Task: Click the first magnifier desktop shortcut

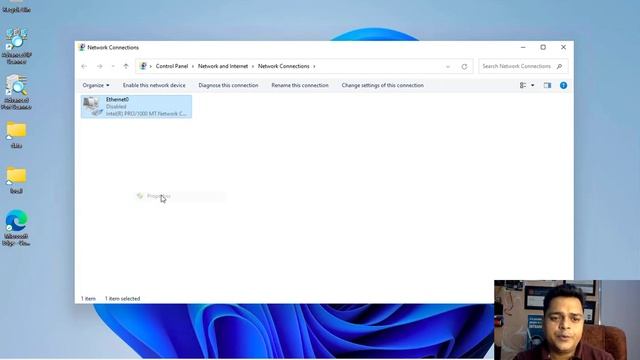Action: click(x=16, y=46)
